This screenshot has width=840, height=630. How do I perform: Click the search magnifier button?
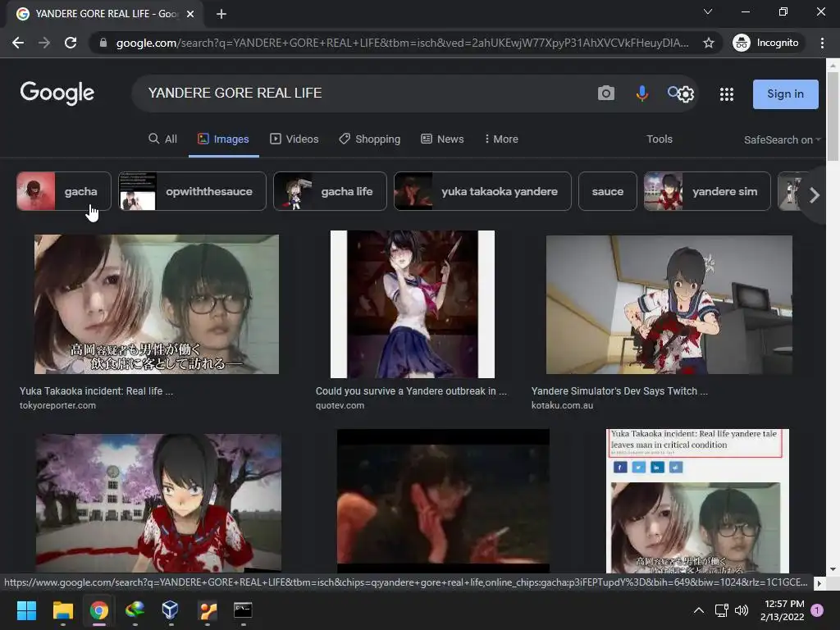click(x=673, y=92)
